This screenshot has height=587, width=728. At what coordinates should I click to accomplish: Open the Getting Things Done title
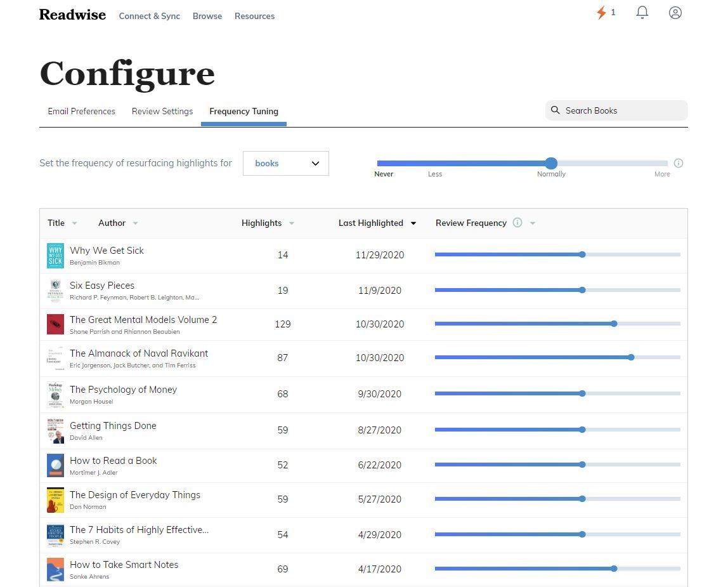coord(113,426)
